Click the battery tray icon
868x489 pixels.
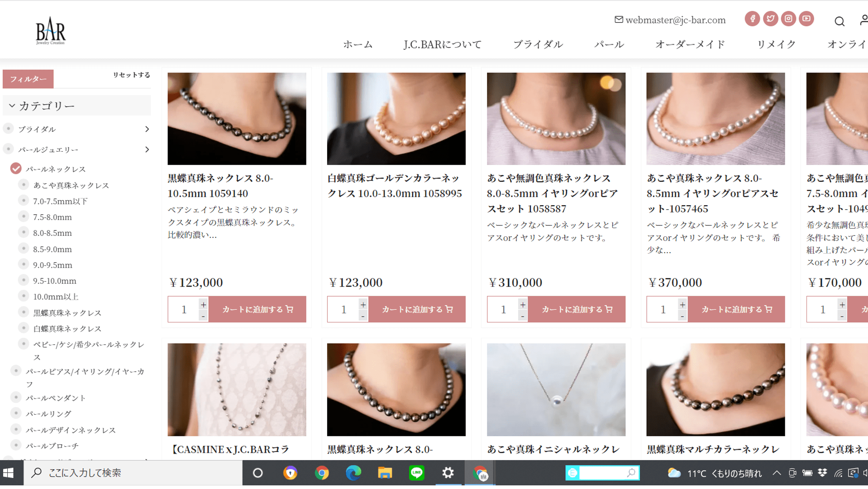807,473
